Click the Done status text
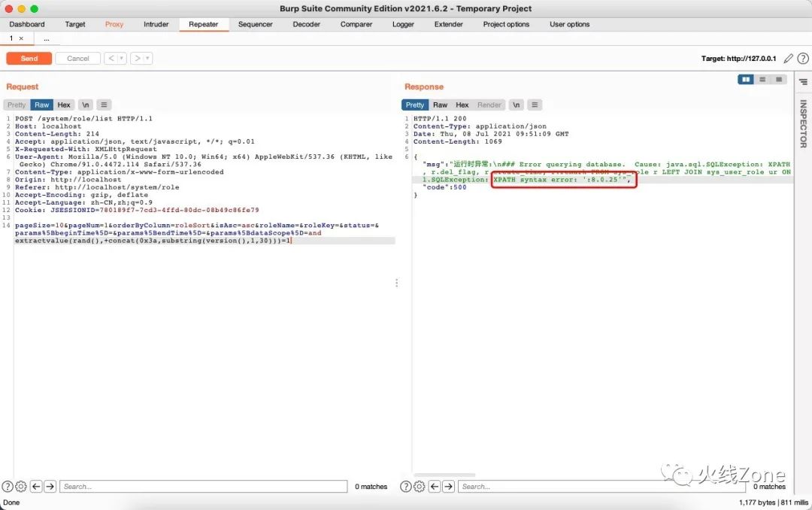Viewport: 812px width, 510px height. [11, 502]
